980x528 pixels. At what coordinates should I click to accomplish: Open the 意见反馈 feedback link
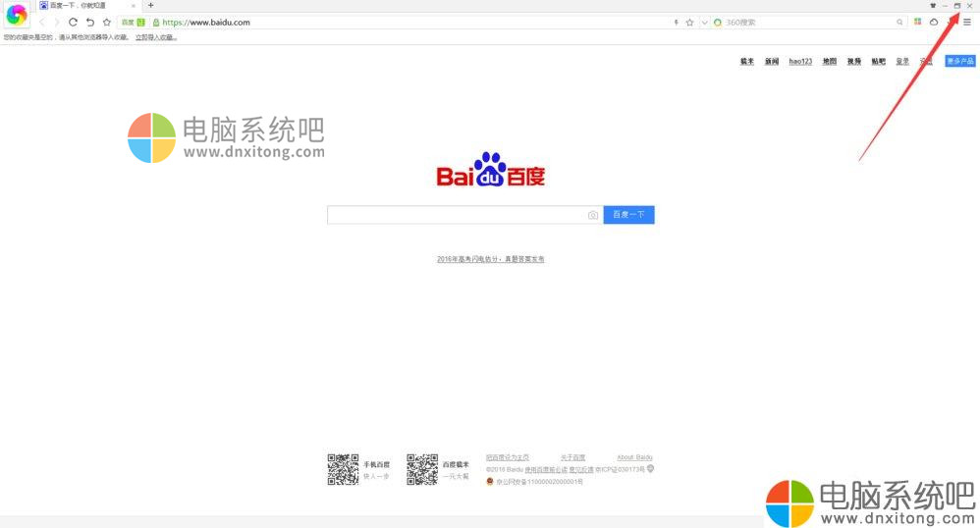pos(581,469)
